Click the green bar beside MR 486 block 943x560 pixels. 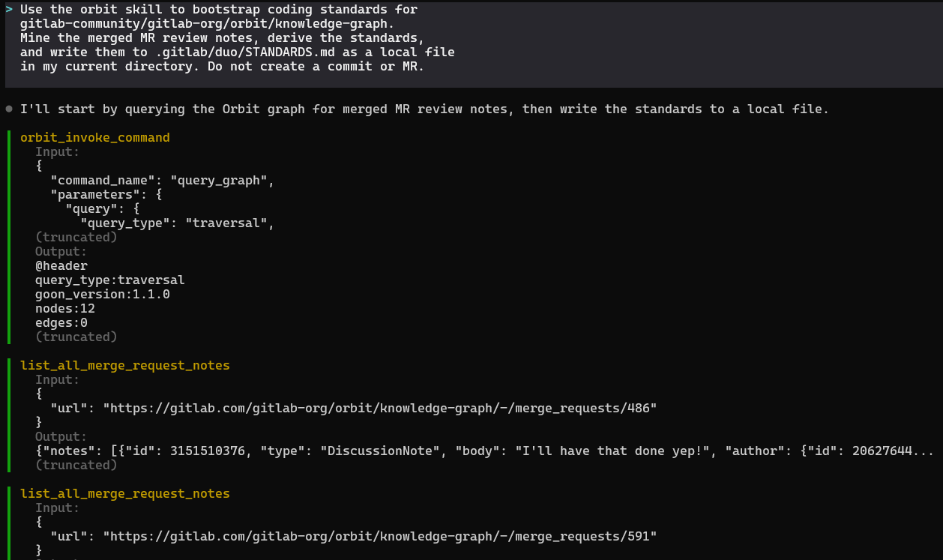[8, 415]
